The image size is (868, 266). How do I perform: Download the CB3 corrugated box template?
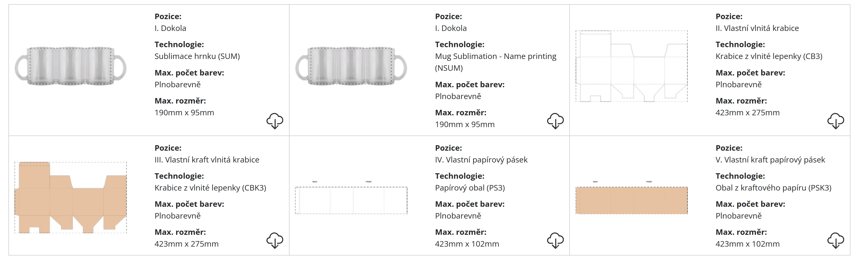point(835,121)
